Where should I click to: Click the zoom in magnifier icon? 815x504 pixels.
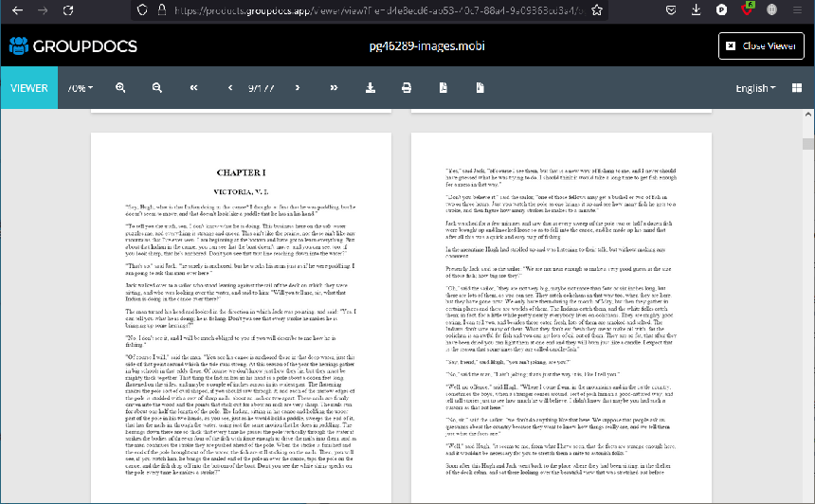pyautogui.click(x=121, y=88)
